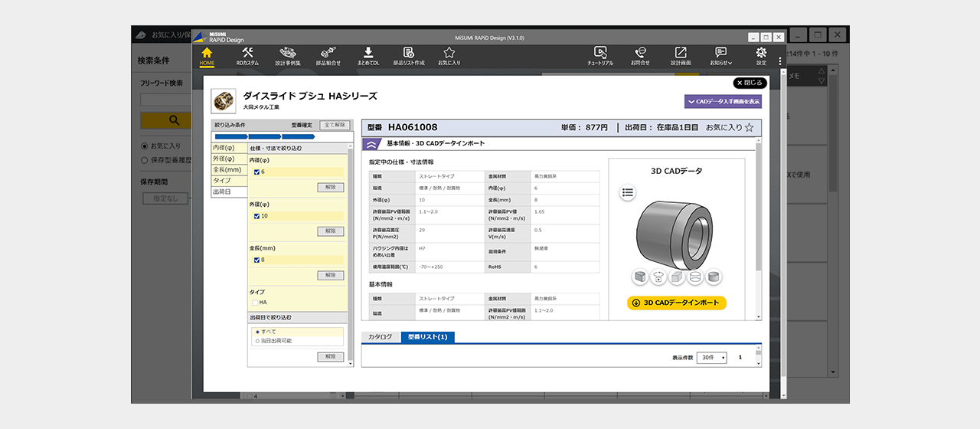Click the list menu icon in 3D CAD viewer
980x429 pixels.
(x=628, y=193)
